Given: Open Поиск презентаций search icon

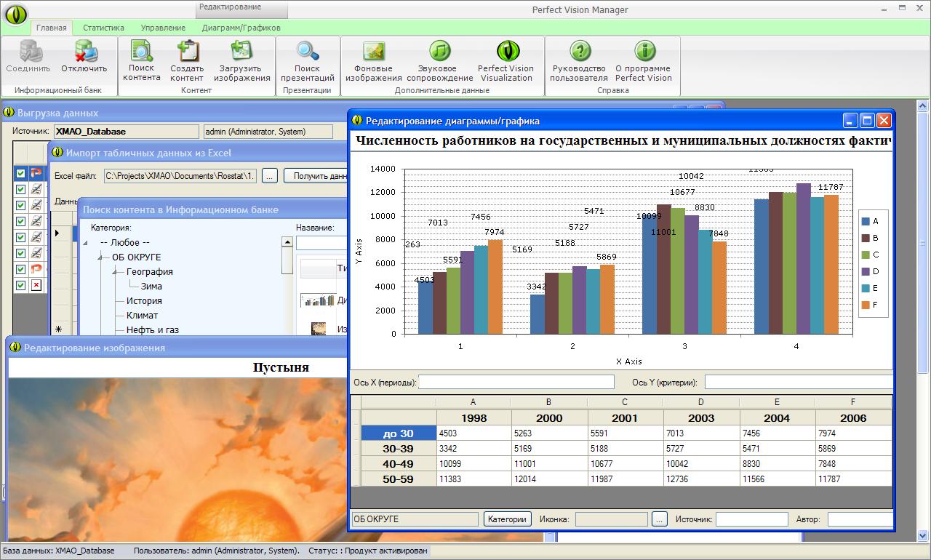Looking at the screenshot, I should point(307,52).
